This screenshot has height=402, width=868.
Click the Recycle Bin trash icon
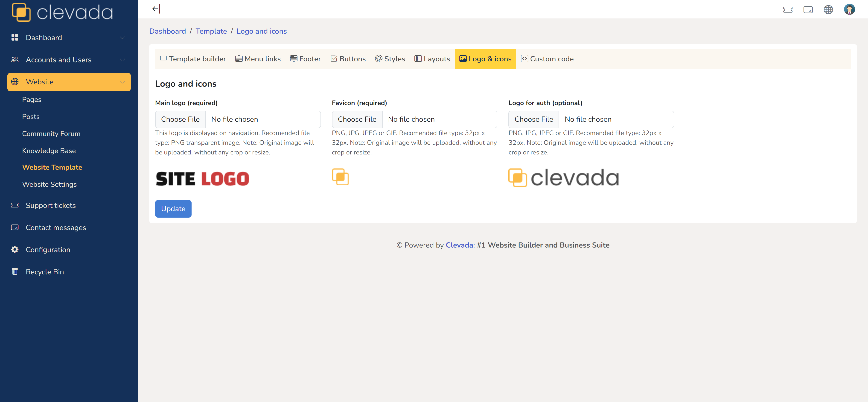(15, 272)
